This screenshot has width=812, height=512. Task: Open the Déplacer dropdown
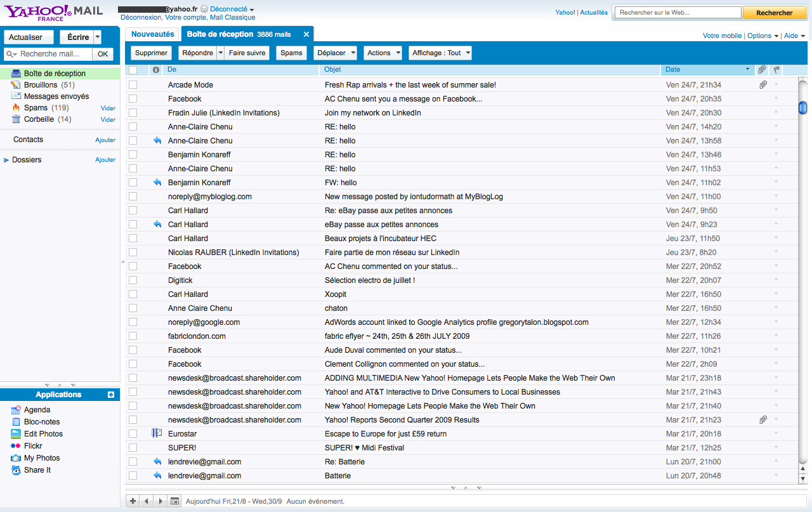click(335, 53)
